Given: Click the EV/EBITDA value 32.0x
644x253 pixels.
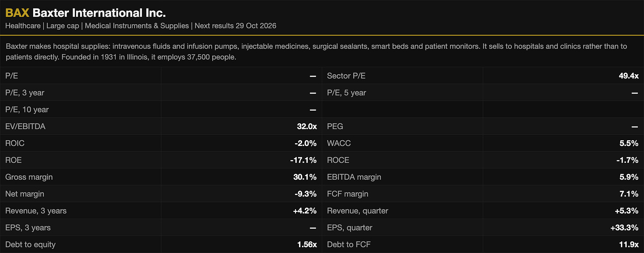Looking at the screenshot, I should tap(307, 126).
